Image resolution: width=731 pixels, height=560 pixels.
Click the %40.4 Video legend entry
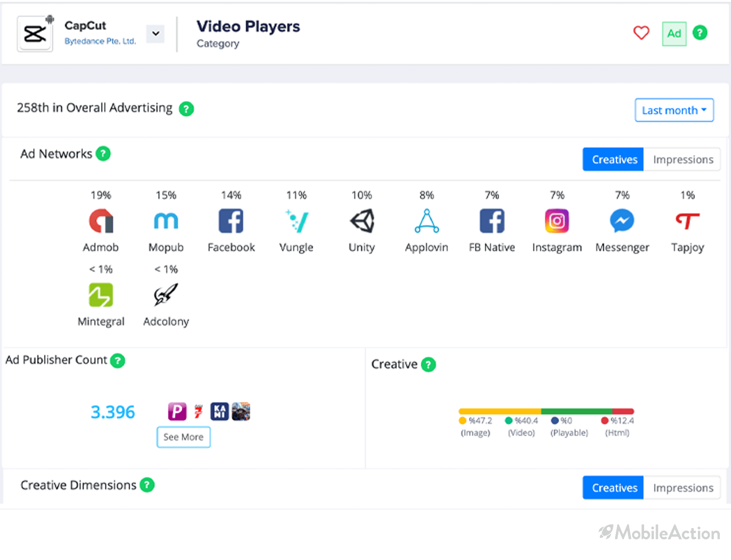522,426
